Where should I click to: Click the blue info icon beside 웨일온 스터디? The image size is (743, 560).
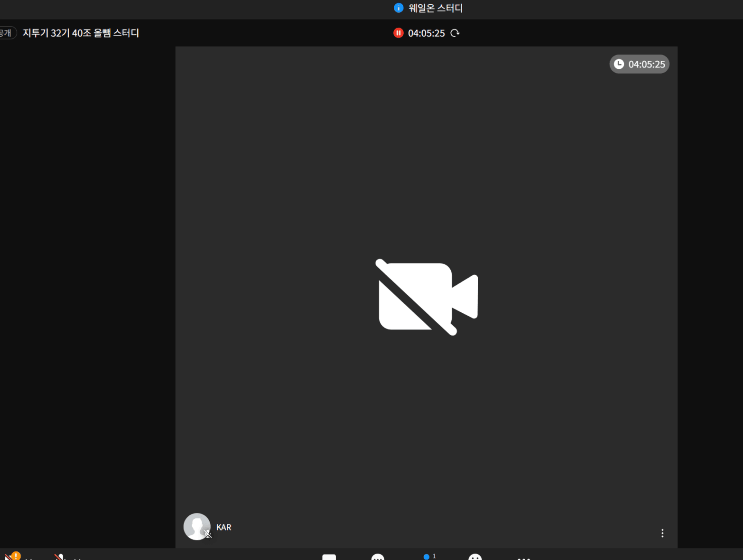click(x=399, y=8)
